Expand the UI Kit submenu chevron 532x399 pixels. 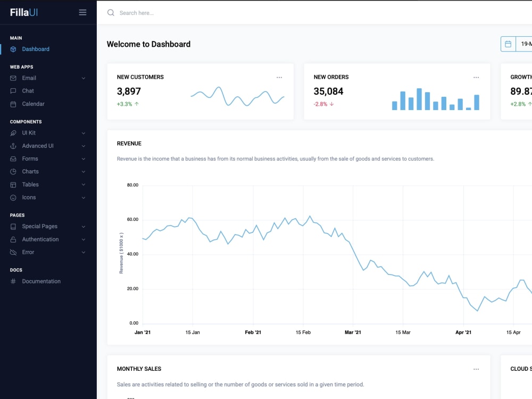point(84,134)
